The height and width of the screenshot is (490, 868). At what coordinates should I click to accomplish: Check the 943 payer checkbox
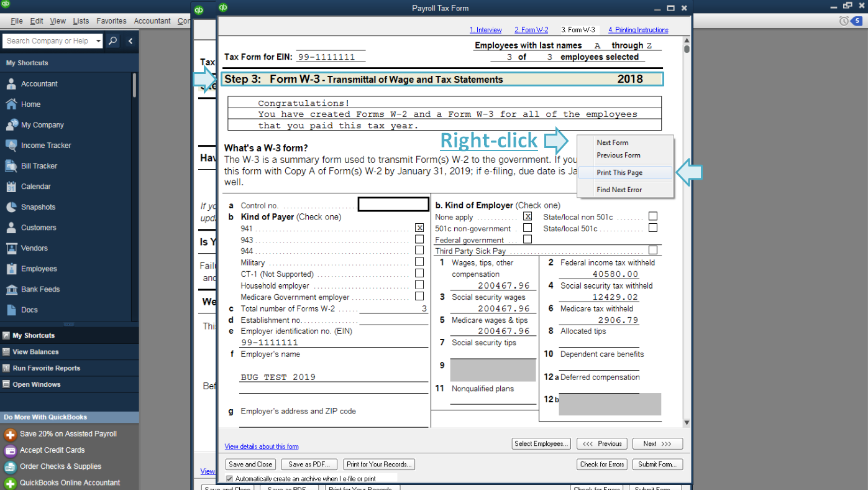pyautogui.click(x=419, y=239)
